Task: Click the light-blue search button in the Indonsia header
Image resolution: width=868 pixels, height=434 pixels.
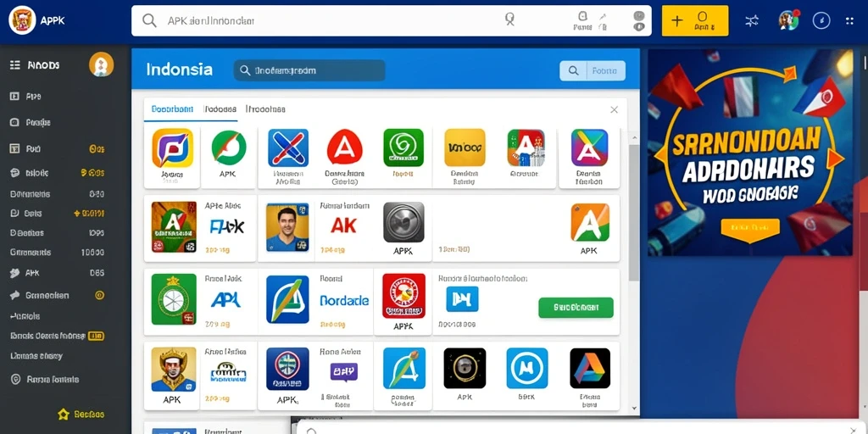Action: [x=593, y=71]
